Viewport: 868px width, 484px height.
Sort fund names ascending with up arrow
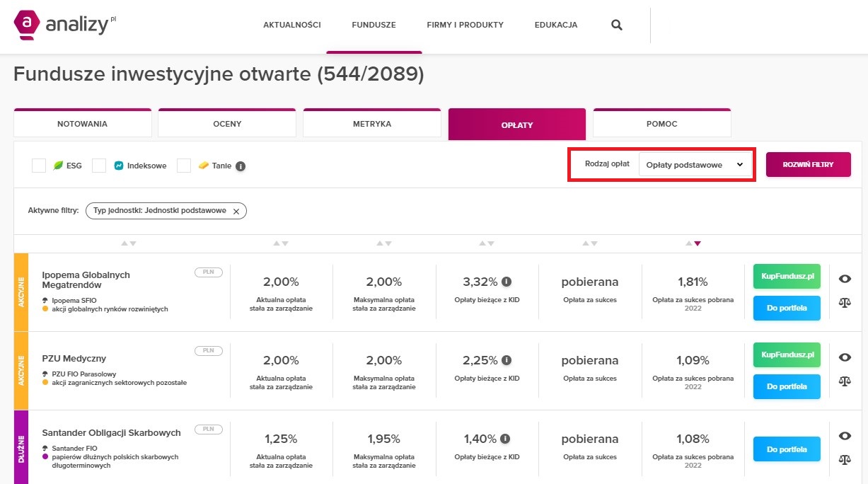[x=124, y=243]
